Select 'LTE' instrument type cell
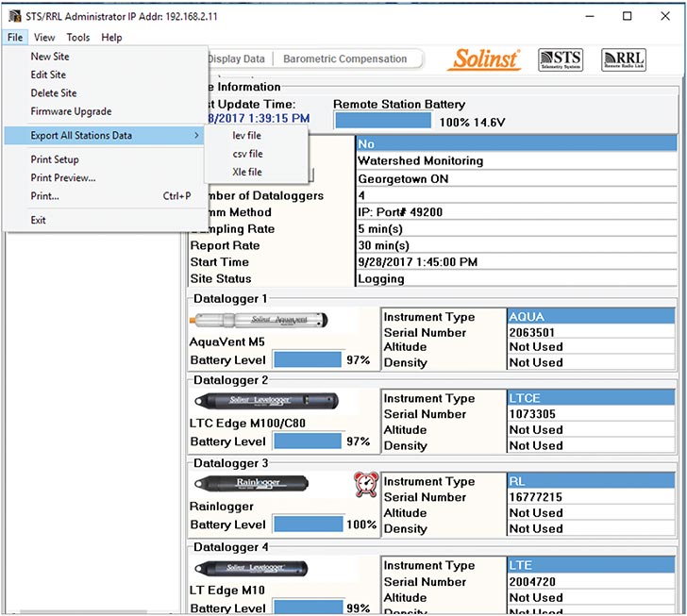 591,565
